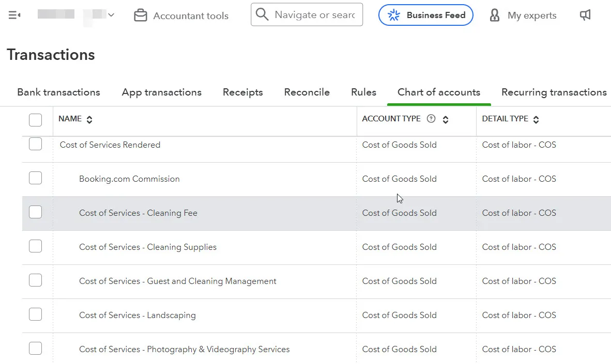
Task: Type in the Navigate or search field
Action: point(315,15)
